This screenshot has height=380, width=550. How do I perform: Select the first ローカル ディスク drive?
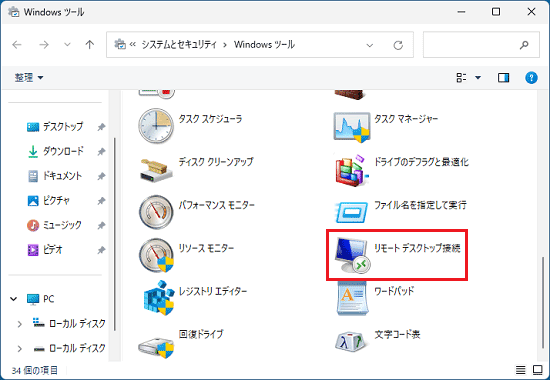(x=69, y=324)
